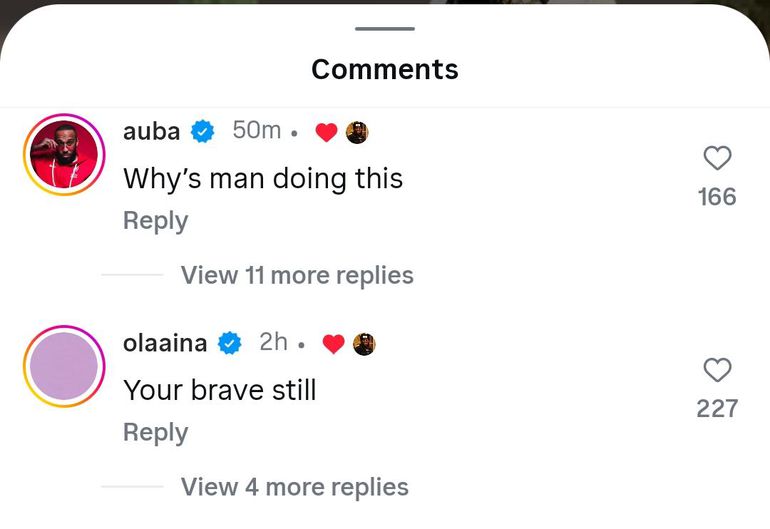Image resolution: width=770 pixels, height=529 pixels.
Task: Like olaaina's comment with the heart
Action: pos(717,370)
